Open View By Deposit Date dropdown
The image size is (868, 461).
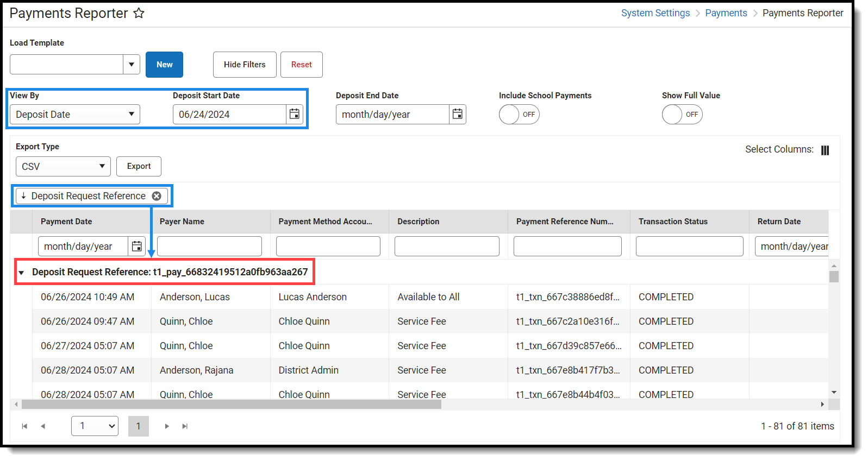click(x=75, y=114)
